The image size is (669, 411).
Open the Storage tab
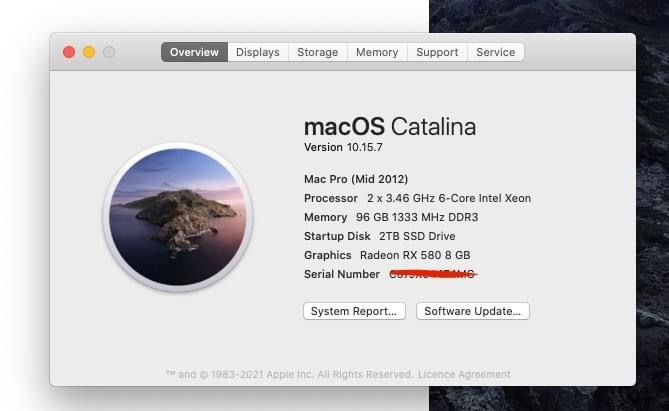coord(317,52)
